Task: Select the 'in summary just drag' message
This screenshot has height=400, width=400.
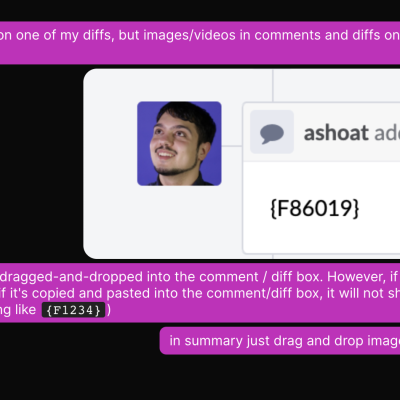Action: (280, 341)
